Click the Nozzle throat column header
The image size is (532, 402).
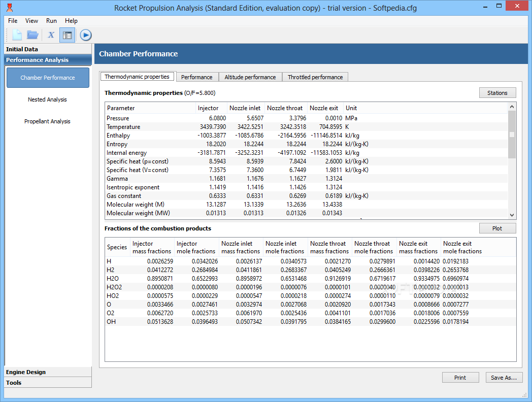[286, 108]
